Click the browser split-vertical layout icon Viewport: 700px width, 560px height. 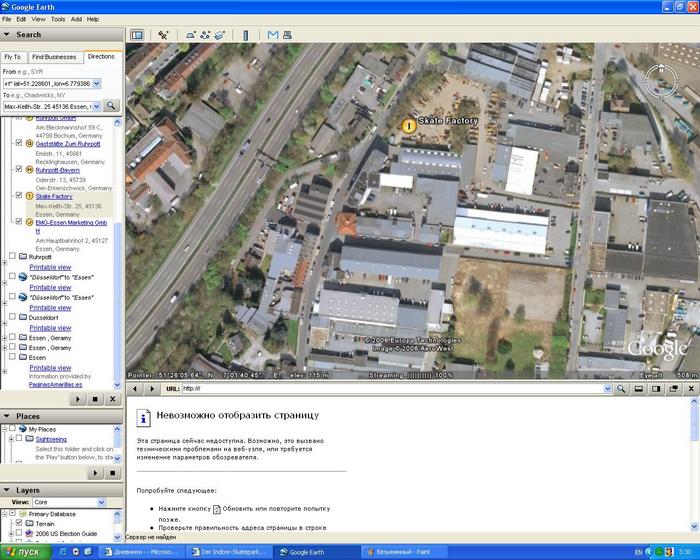(656, 389)
